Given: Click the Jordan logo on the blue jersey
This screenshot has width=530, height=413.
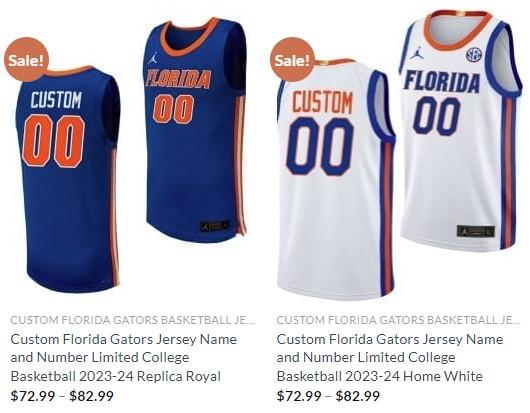Looking at the screenshot, I should coord(153,58).
